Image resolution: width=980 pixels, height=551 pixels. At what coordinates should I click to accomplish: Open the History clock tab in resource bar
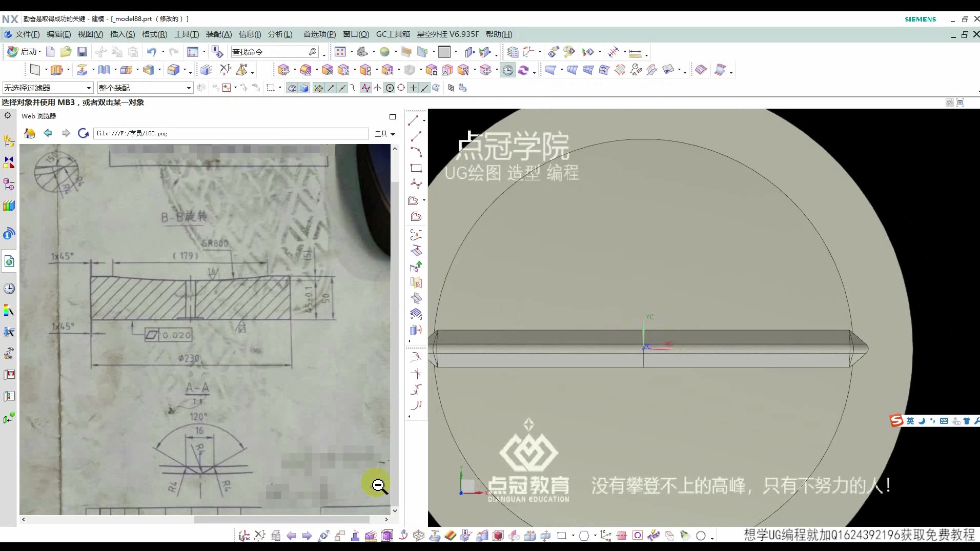pyautogui.click(x=9, y=289)
